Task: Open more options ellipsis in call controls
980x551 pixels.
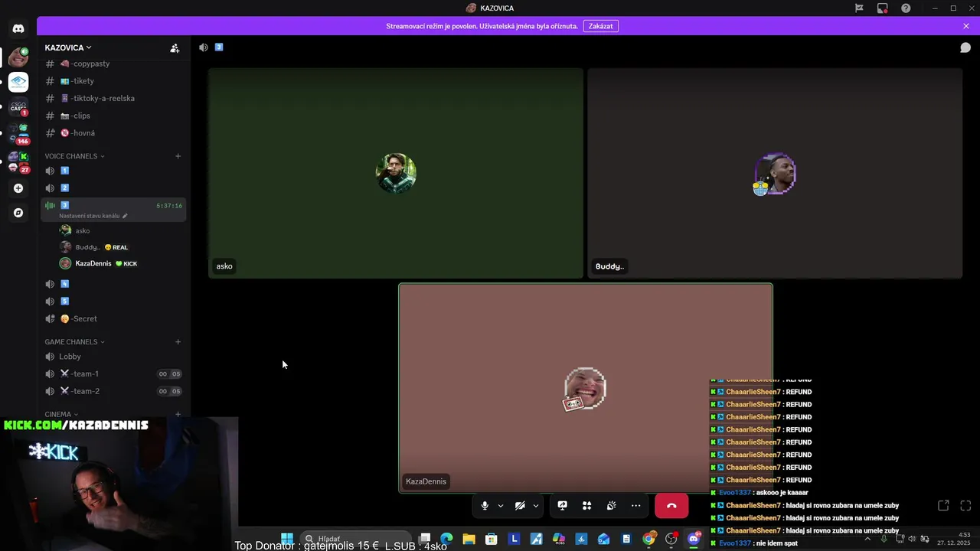Action: tap(635, 506)
